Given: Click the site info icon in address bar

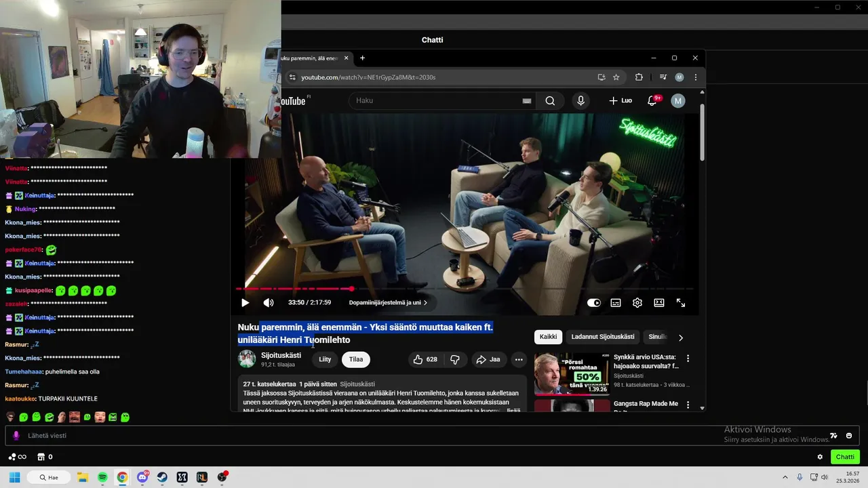Looking at the screenshot, I should (x=292, y=77).
